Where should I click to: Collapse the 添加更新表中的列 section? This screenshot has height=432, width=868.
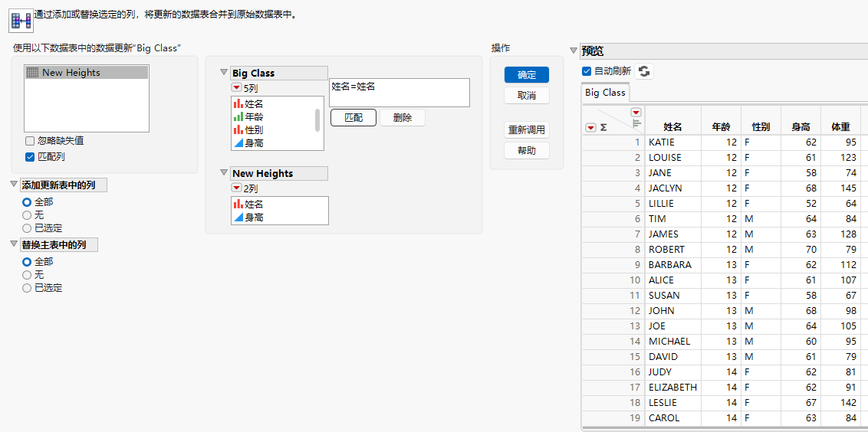pyautogui.click(x=15, y=185)
